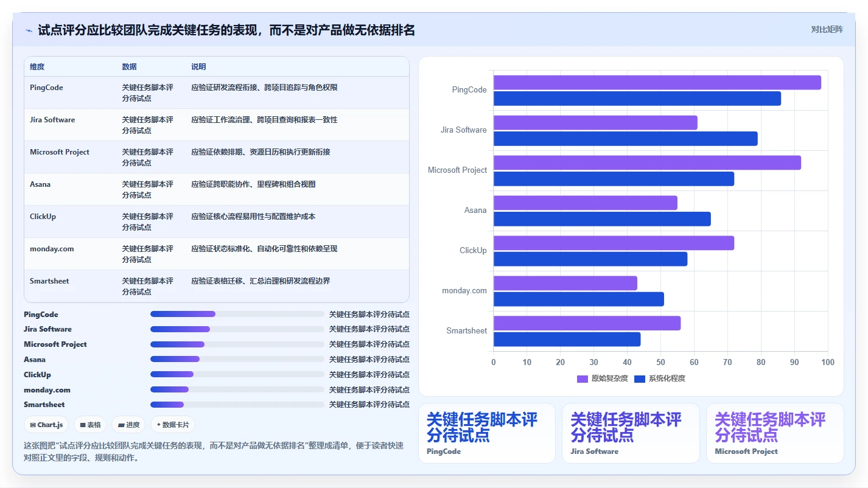
Task: Open the Jira Software data card
Action: [631, 433]
